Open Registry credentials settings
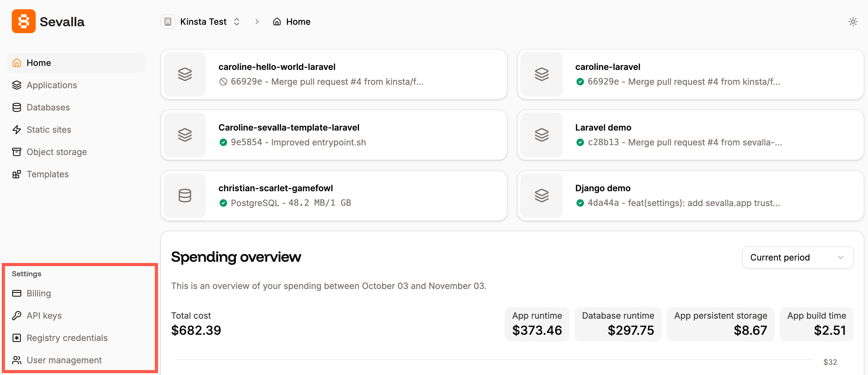 (x=67, y=338)
